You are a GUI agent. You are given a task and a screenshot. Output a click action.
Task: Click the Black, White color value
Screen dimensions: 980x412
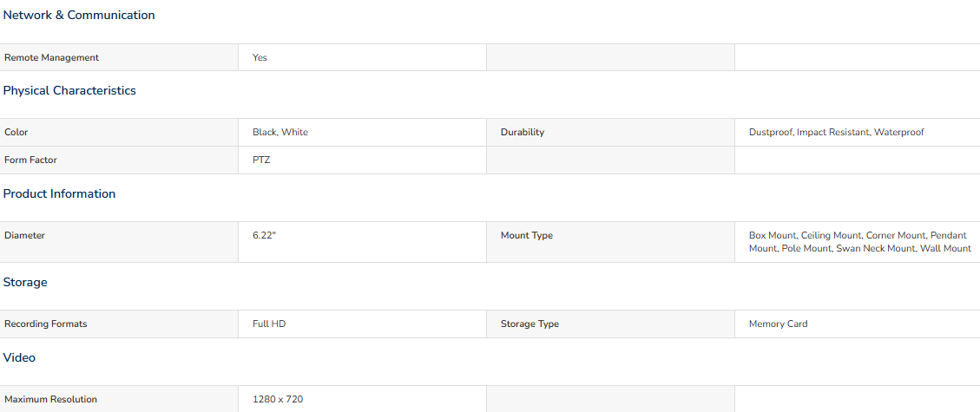click(280, 133)
